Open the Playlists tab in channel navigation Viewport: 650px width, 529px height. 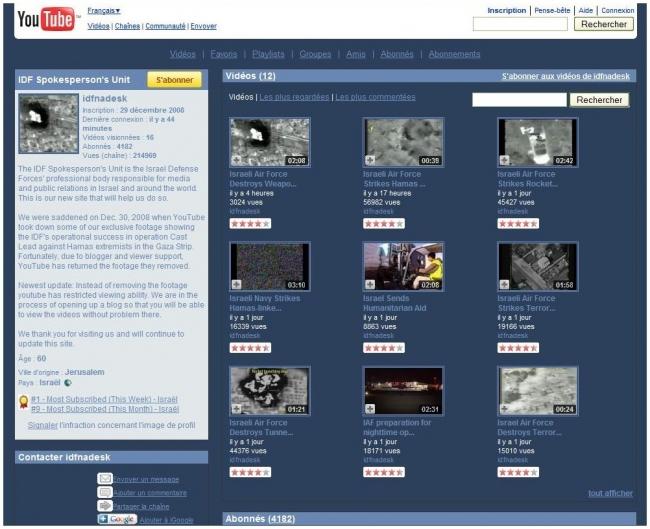[x=268, y=54]
